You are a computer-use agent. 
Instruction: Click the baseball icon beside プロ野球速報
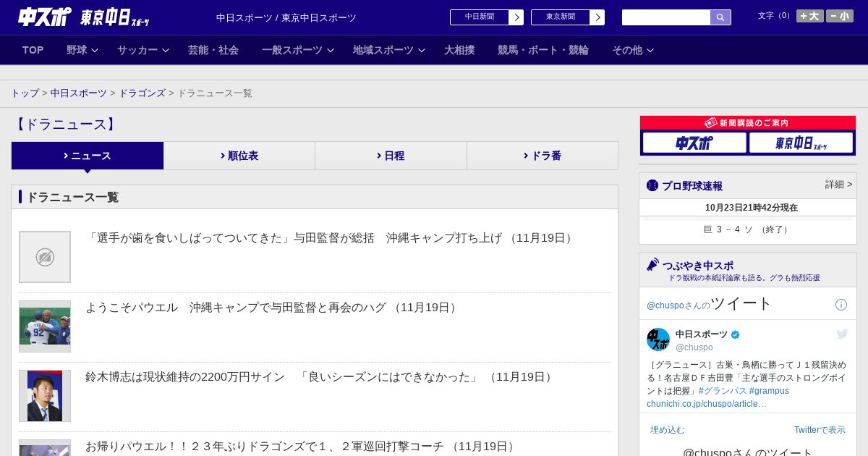tap(652, 185)
